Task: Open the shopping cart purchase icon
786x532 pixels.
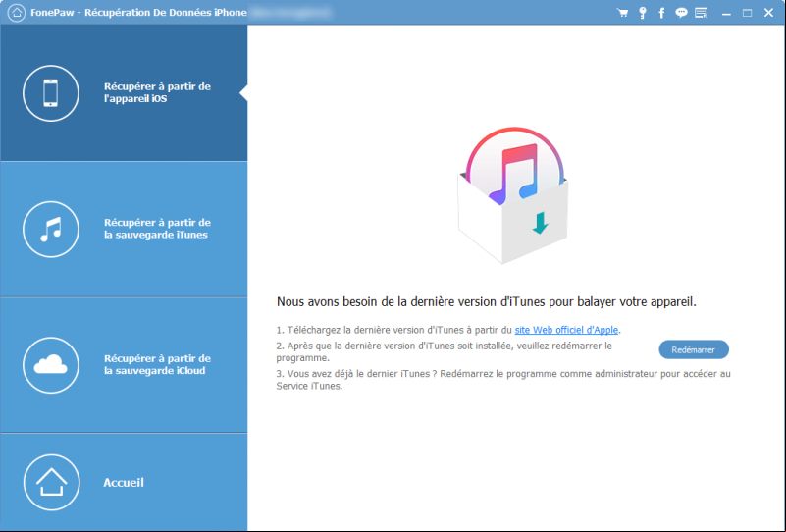Action: click(x=622, y=13)
